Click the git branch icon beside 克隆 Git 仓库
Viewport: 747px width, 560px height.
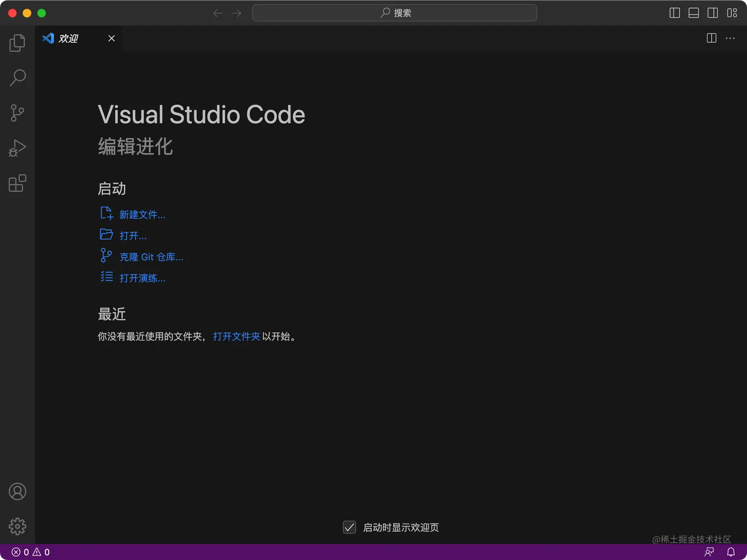(x=106, y=255)
